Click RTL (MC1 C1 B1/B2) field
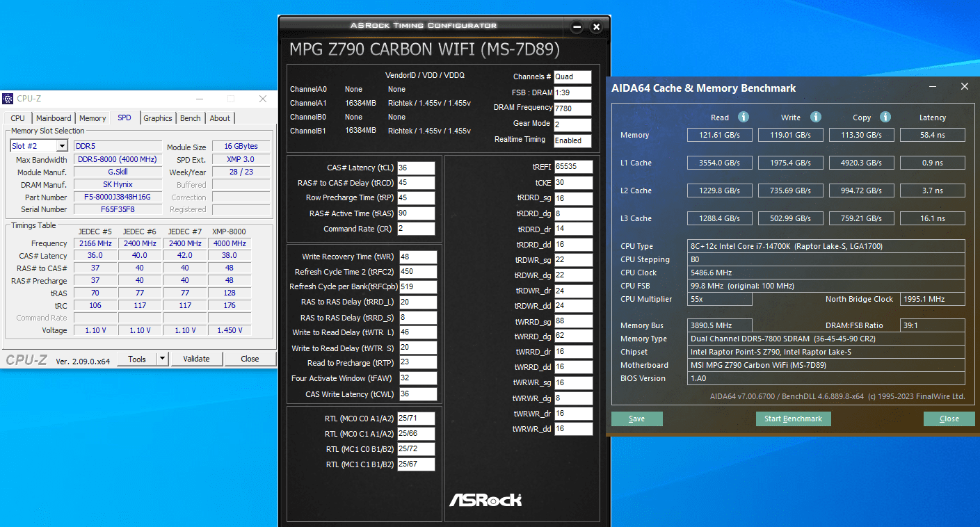Screen dimensions: 980x527 click(416, 464)
